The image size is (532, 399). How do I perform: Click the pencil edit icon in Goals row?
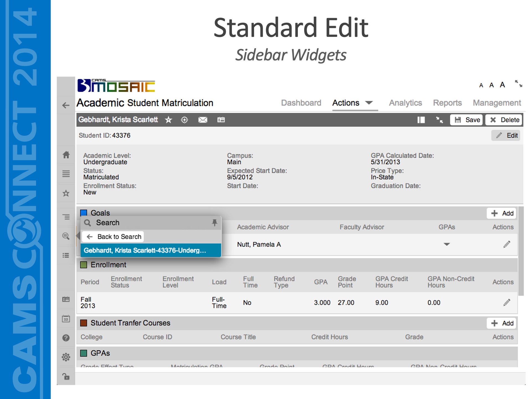point(507,244)
